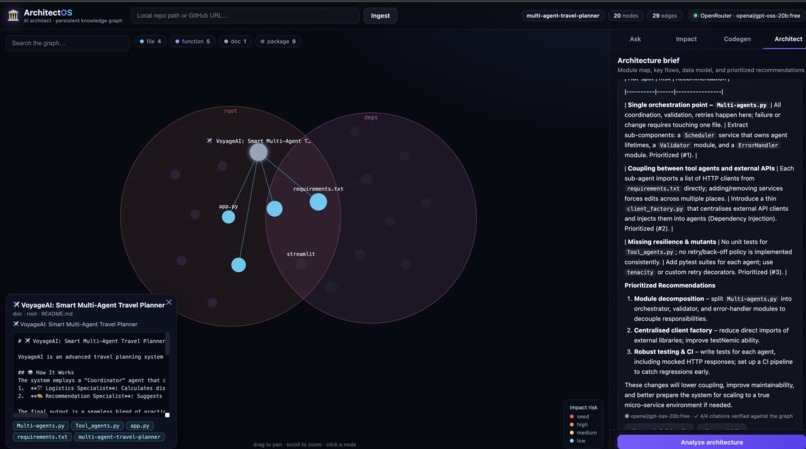Click the ErrorHandler code token in the brief
Viewport: 806px width, 449px height.
(x=758, y=145)
